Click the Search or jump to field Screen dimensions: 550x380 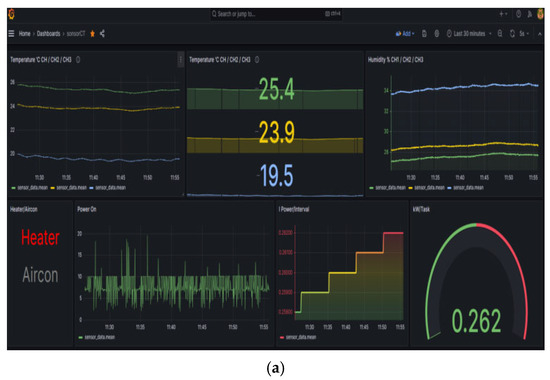(276, 14)
